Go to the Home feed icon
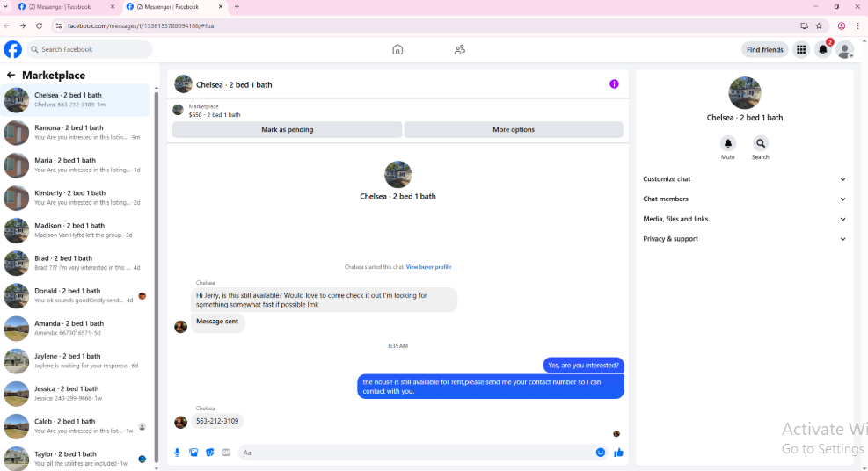The image size is (868, 471). pos(398,50)
